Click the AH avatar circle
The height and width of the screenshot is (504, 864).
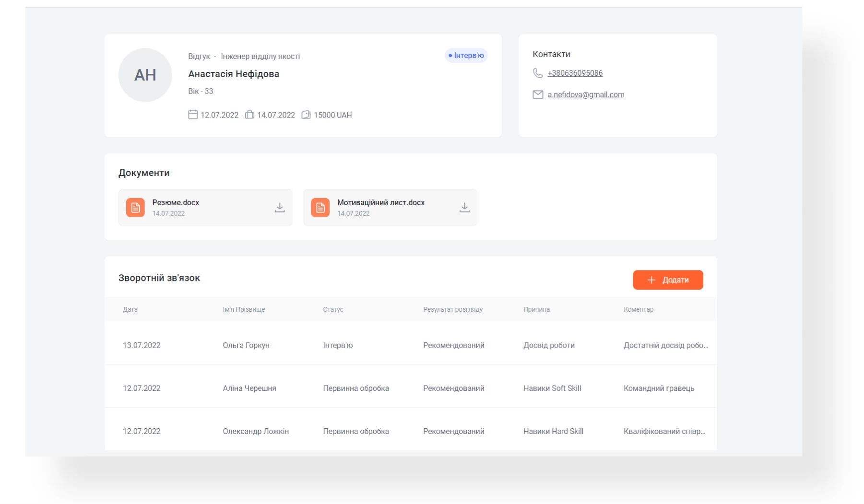tap(145, 75)
